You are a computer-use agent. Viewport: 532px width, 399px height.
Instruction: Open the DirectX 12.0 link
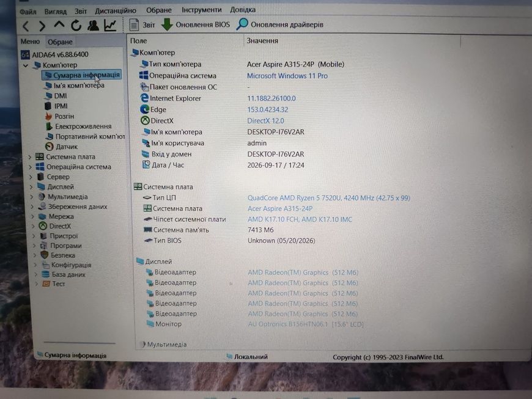(265, 121)
